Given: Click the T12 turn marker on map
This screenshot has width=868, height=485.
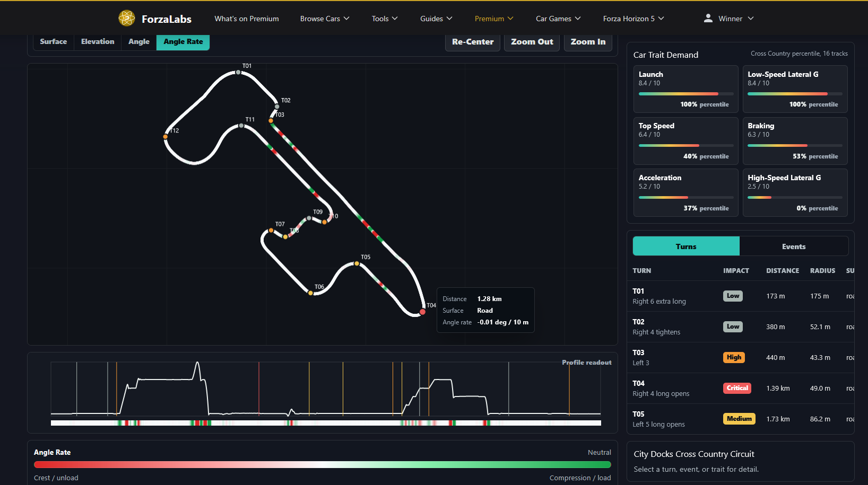Looking at the screenshot, I should click(x=166, y=137).
